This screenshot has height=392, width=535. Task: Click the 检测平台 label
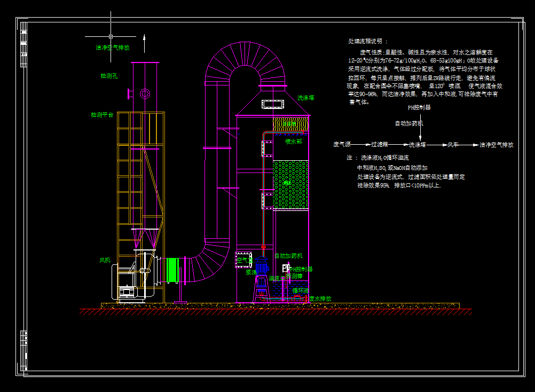pyautogui.click(x=102, y=115)
